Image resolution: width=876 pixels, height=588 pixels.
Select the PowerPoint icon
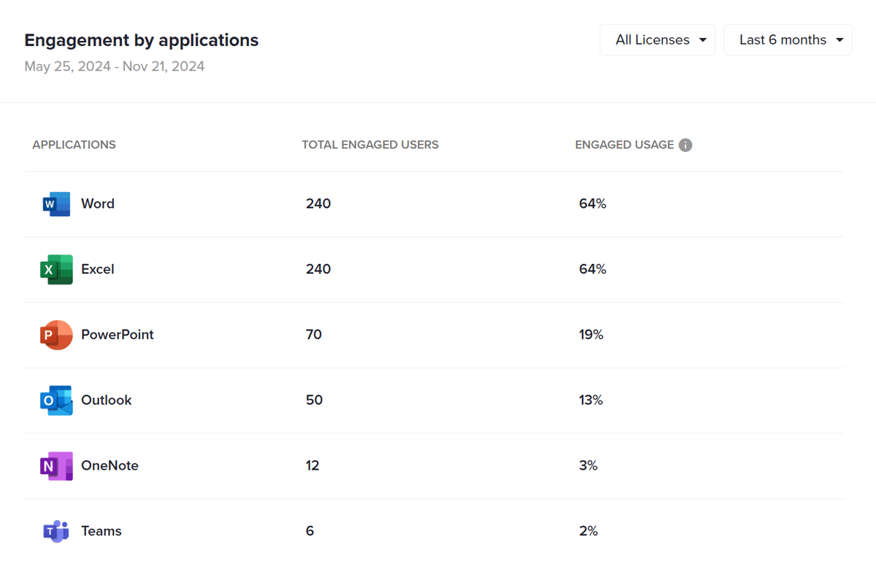tap(56, 334)
